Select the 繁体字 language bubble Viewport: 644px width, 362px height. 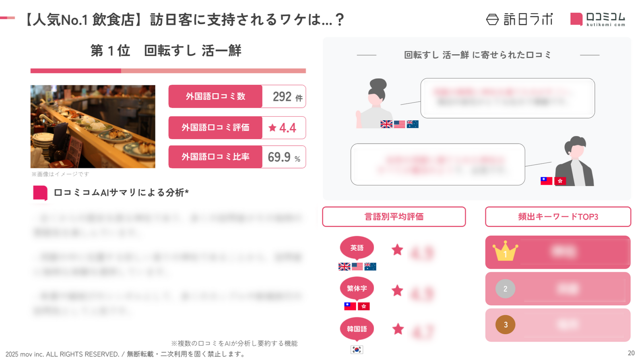pos(357,288)
